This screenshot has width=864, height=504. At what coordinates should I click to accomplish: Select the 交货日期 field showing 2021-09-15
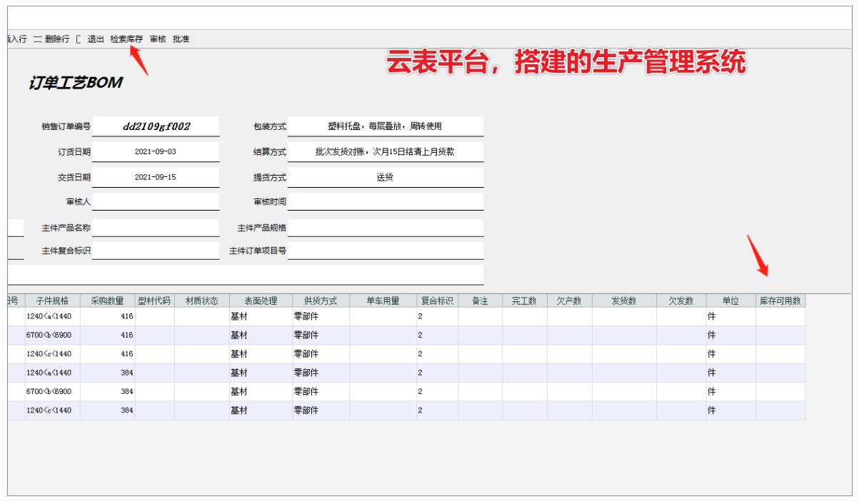pos(159,177)
